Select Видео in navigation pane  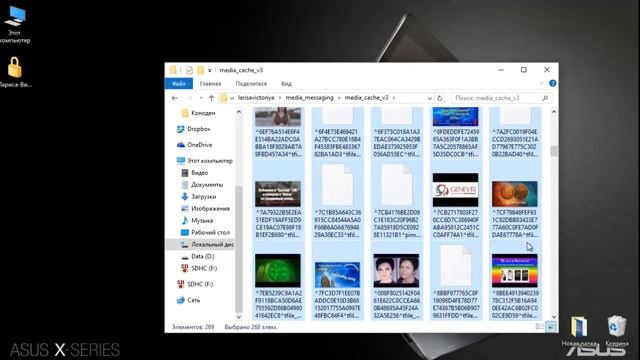coord(195,173)
